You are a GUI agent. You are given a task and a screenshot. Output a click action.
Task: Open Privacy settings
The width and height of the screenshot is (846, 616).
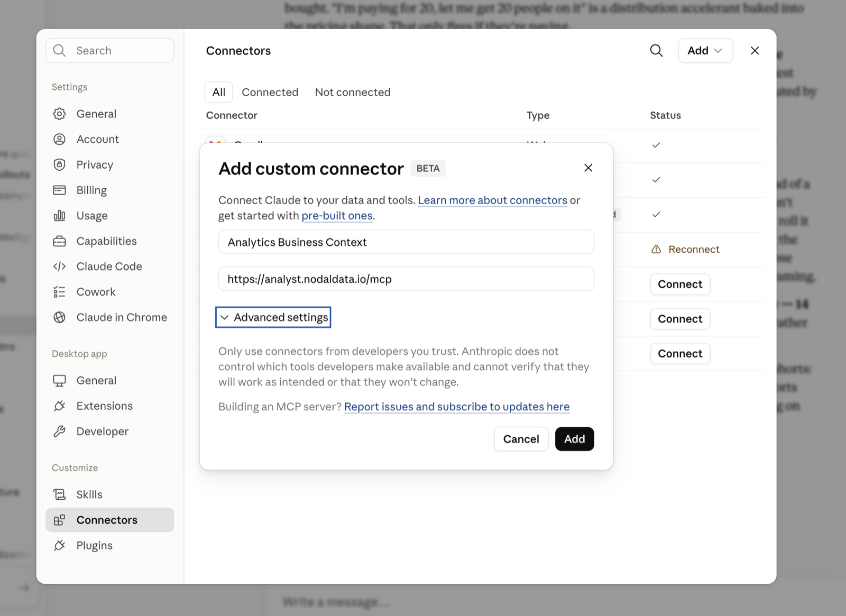(110, 164)
